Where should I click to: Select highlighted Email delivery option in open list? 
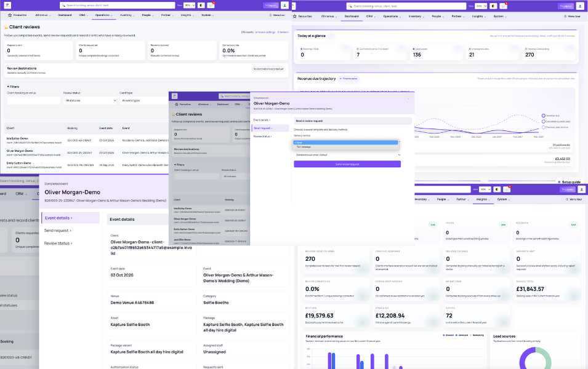(345, 142)
